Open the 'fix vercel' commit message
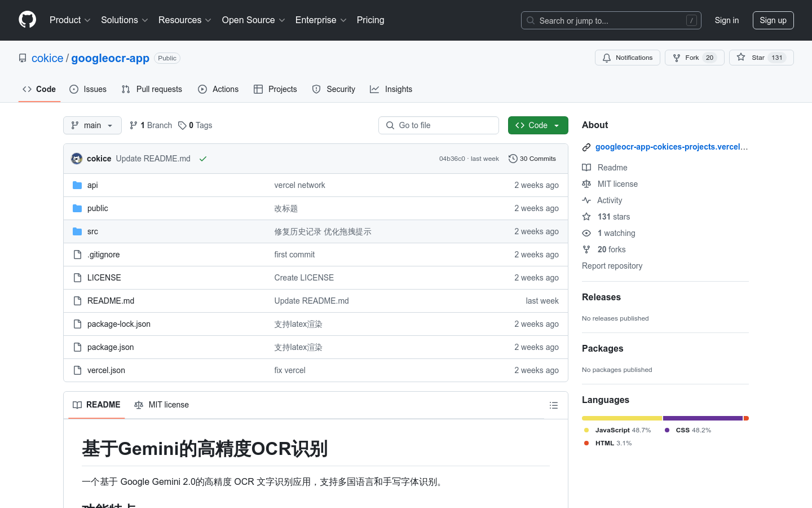812x508 pixels. pos(290,370)
